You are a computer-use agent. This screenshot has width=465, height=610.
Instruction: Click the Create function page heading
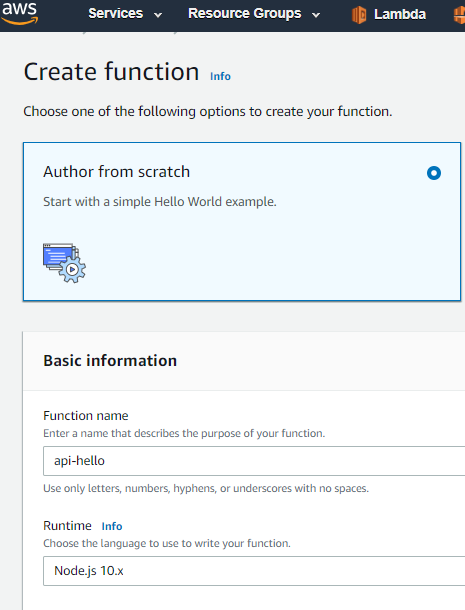[111, 72]
